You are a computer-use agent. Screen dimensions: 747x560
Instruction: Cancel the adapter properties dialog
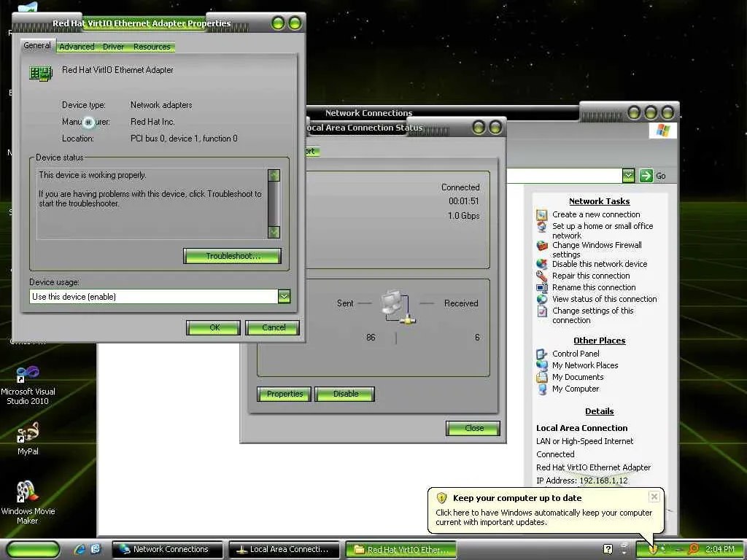point(273,327)
